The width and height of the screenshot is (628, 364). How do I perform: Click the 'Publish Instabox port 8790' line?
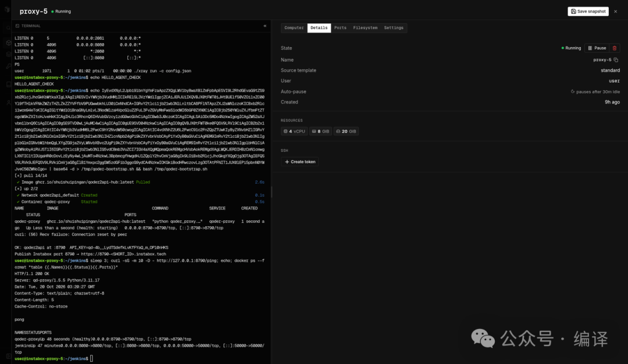[90, 254]
